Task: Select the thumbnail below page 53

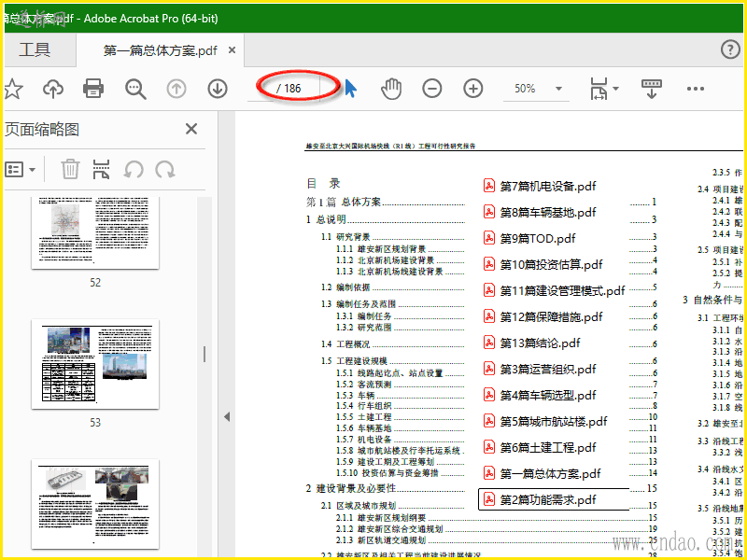Action: click(95, 504)
